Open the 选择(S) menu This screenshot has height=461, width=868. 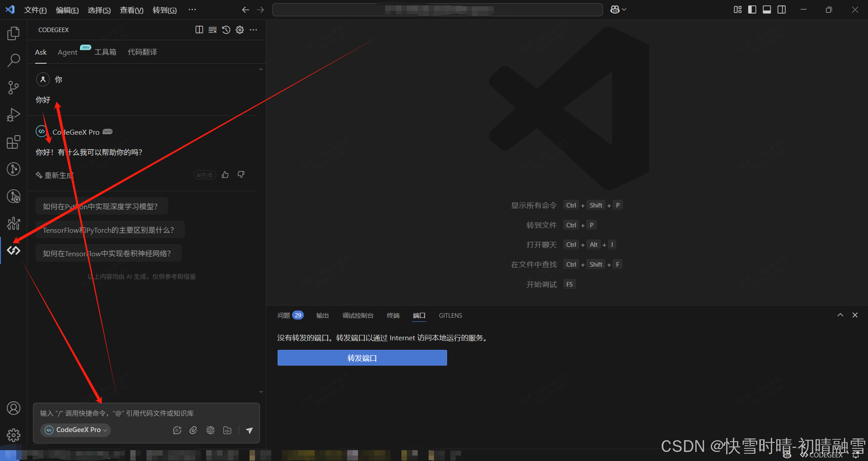[99, 10]
